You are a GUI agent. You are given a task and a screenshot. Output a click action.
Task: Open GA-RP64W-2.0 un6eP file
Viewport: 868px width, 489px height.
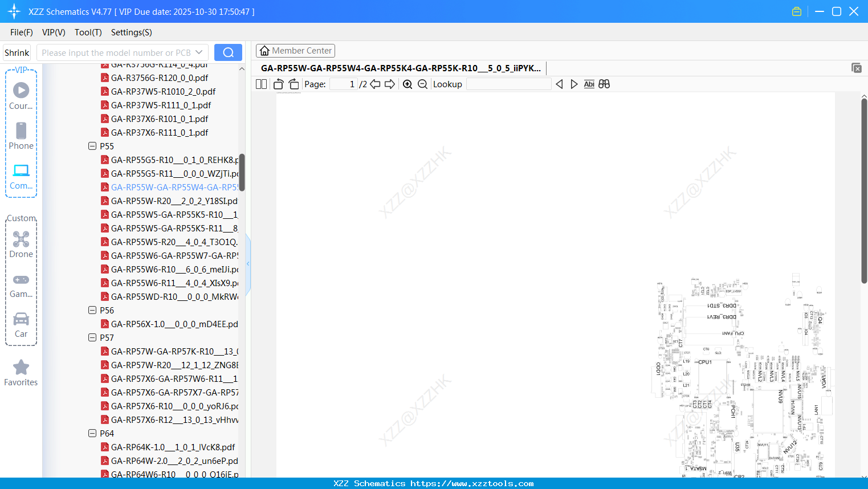(170, 461)
